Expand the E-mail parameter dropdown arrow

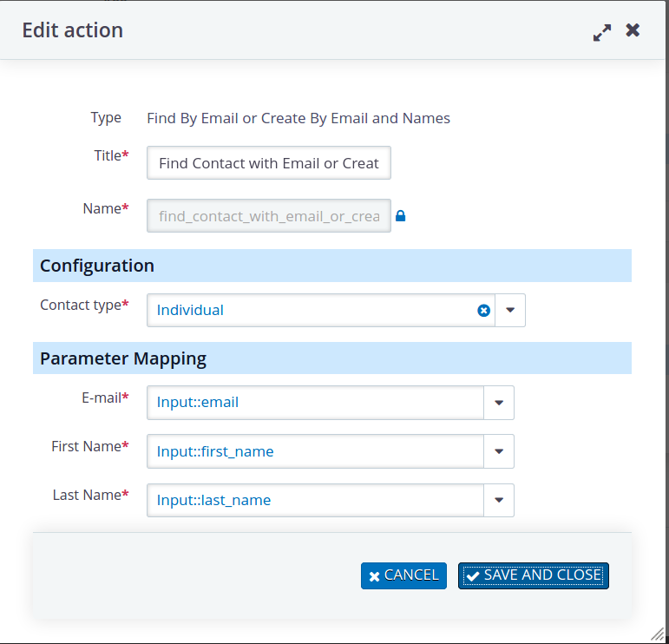tap(499, 403)
